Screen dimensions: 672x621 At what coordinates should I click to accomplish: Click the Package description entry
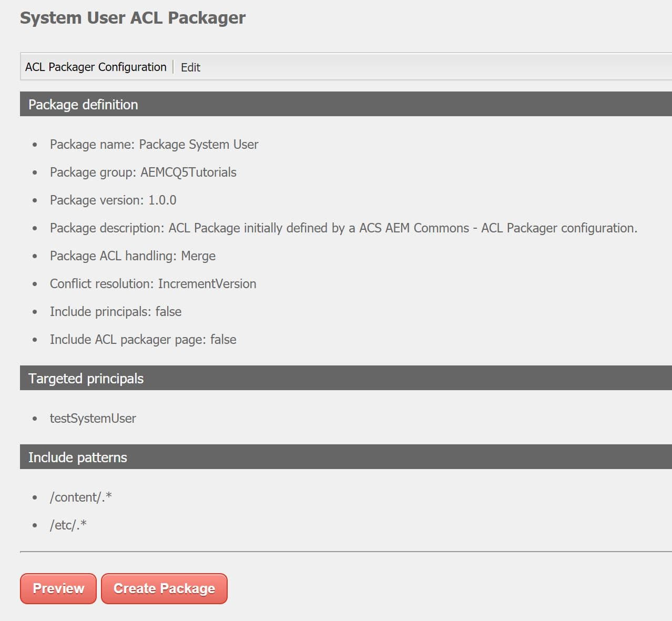click(343, 228)
